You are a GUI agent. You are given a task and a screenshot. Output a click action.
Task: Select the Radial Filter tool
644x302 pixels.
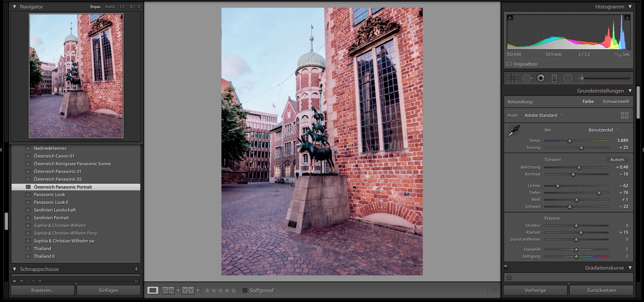point(568,78)
